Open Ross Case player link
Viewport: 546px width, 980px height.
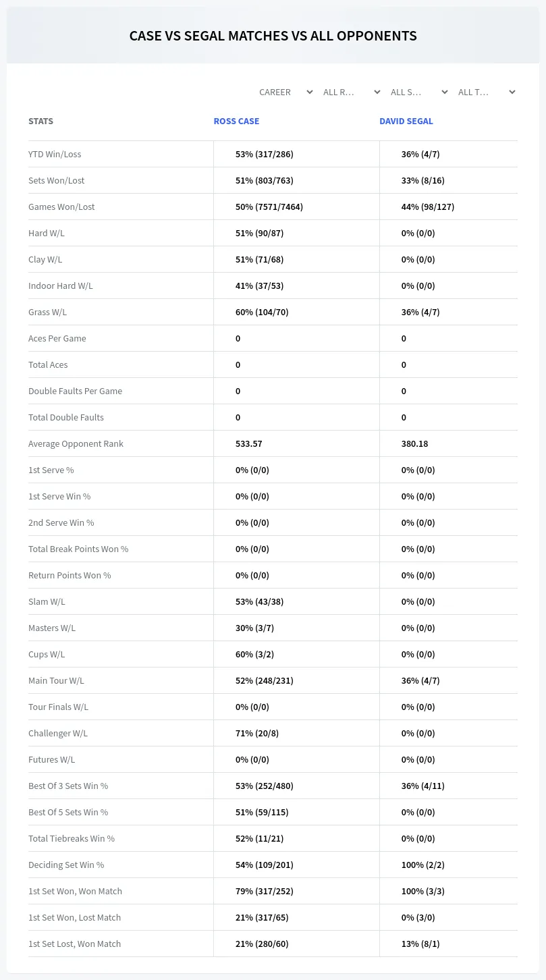click(236, 121)
